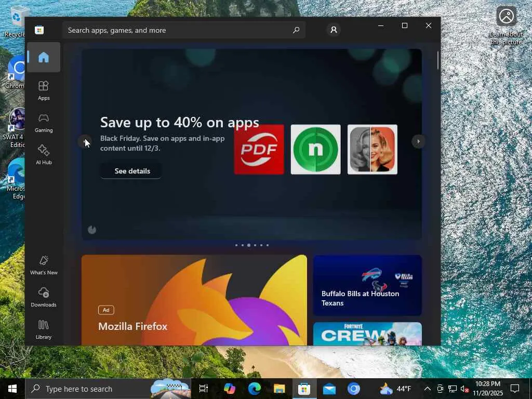Screen dimensions: 532x399
Task: Open the Apps section
Action: point(44,90)
